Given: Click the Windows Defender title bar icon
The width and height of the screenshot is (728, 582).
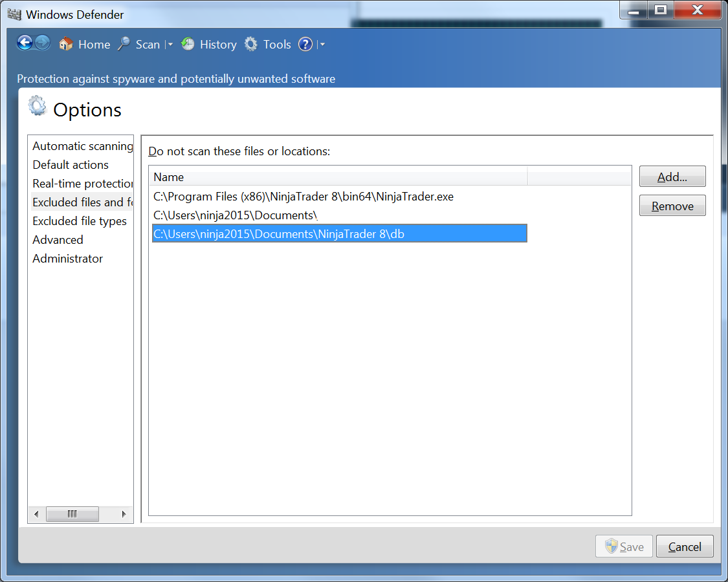Looking at the screenshot, I should [14, 14].
